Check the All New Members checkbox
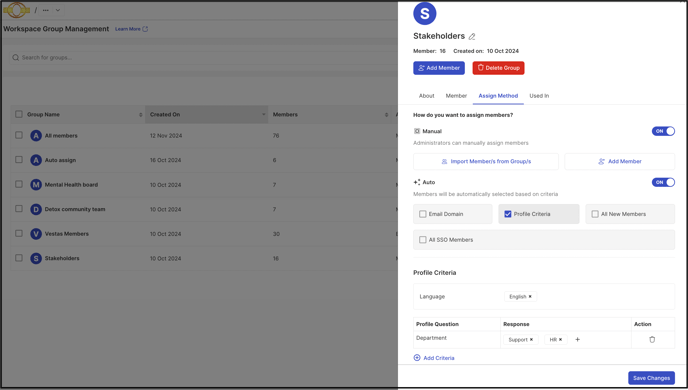 [595, 214]
